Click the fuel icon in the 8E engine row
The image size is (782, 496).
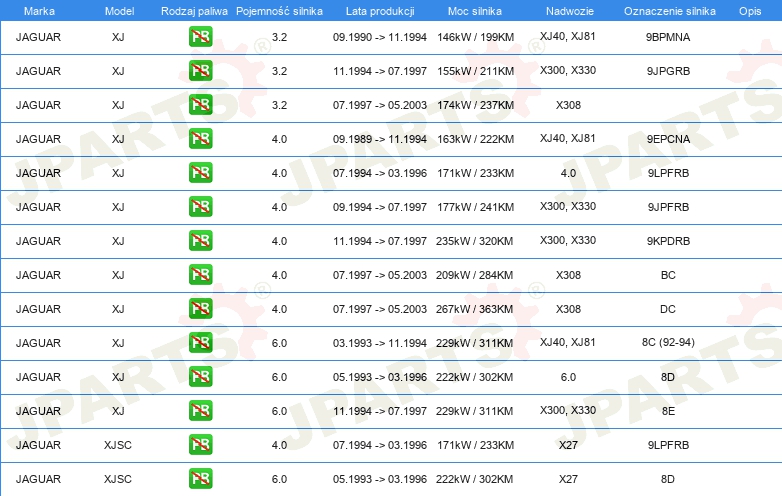coord(200,411)
